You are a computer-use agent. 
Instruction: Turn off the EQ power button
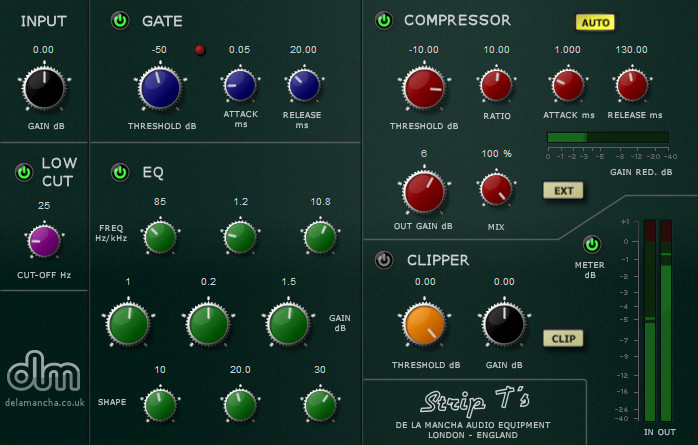pyautogui.click(x=120, y=172)
